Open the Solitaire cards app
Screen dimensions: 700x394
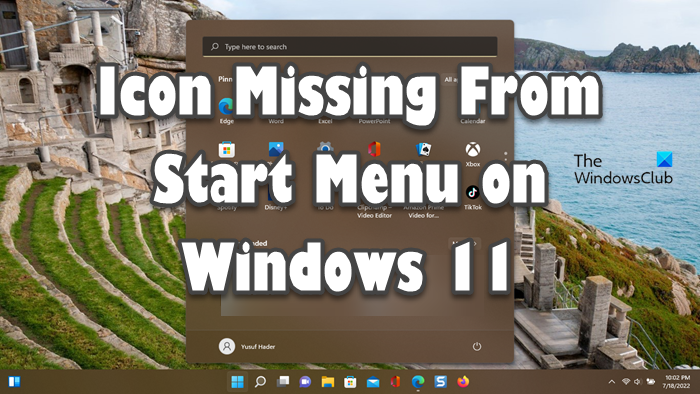pos(423,149)
